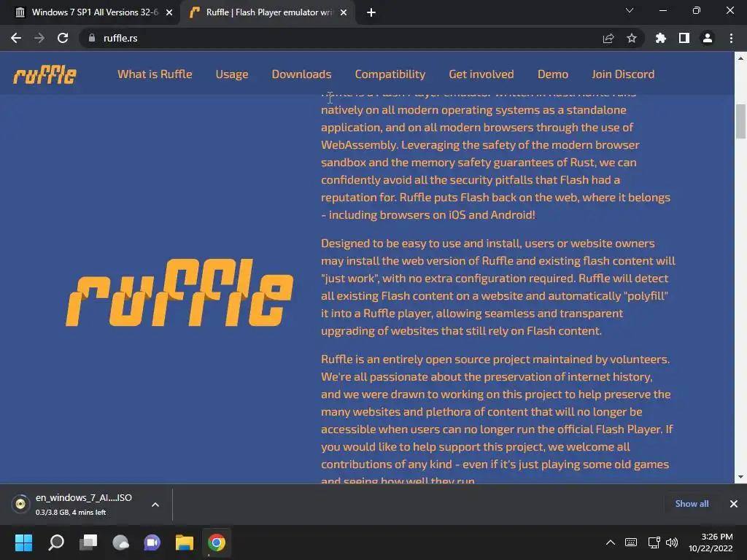The width and height of the screenshot is (747, 560).
Task: Open the Get involved link
Action: pos(481,74)
